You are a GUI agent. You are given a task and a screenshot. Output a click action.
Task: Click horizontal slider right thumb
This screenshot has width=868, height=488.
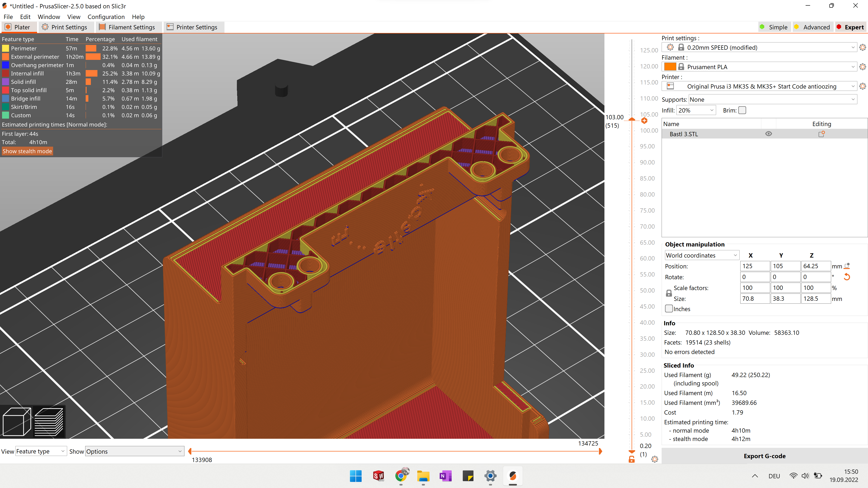600,451
